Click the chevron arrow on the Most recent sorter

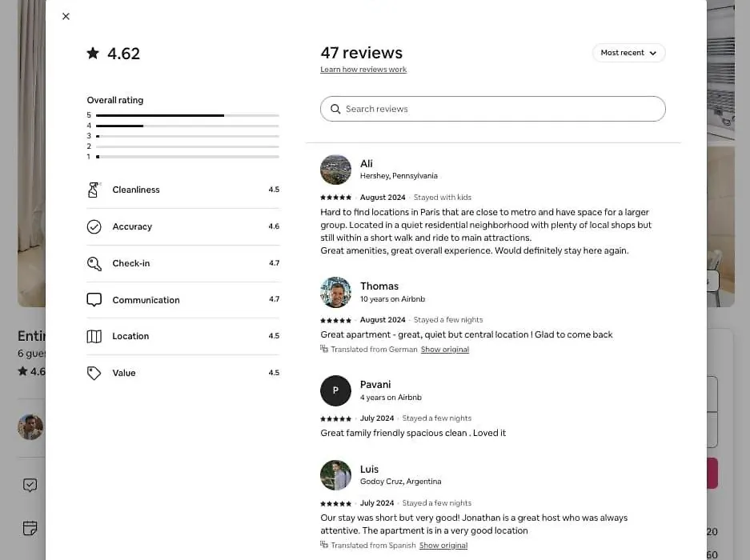pyautogui.click(x=653, y=53)
